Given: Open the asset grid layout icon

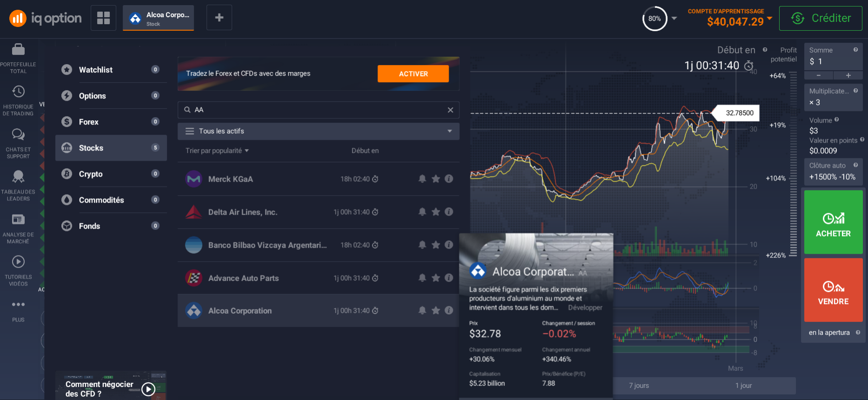Looking at the screenshot, I should [x=103, y=18].
